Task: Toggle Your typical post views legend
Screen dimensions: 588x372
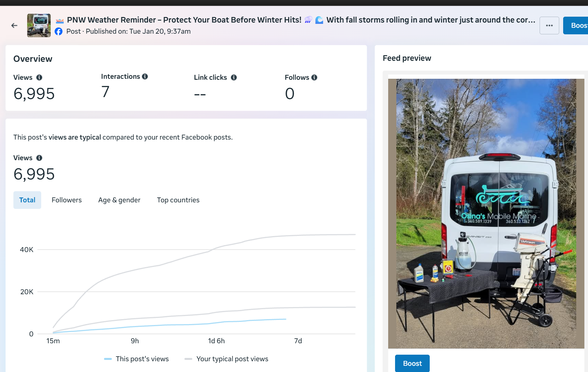Action: tap(226, 359)
